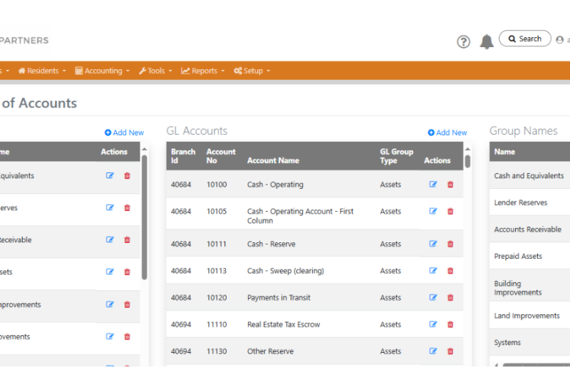Edit the Cash - Operating account row
The image size is (570, 392).
(x=433, y=185)
